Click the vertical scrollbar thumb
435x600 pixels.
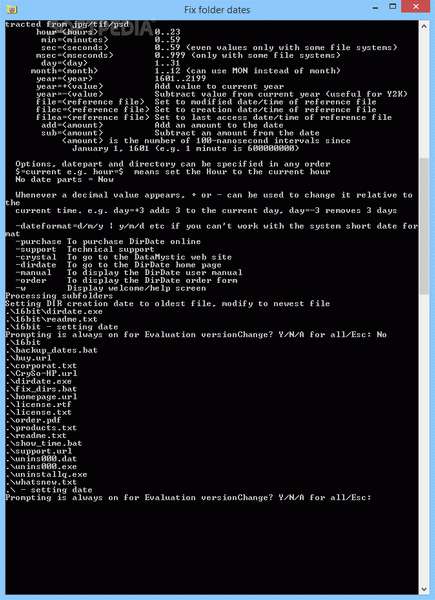(424, 227)
